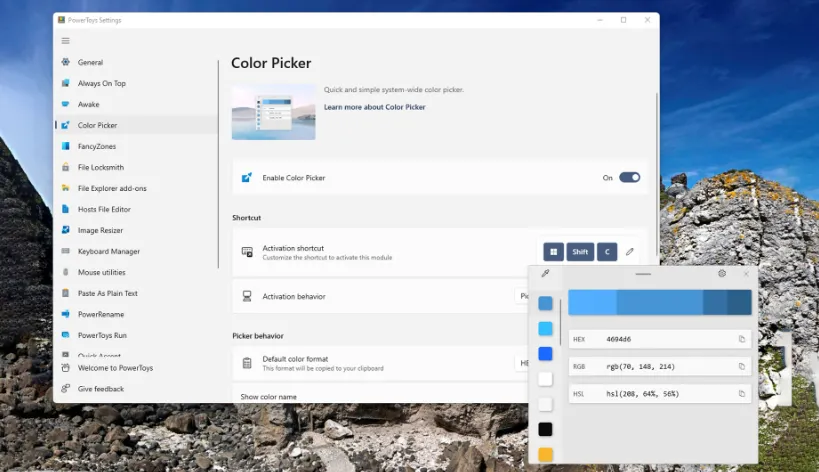Click the eyedropper icon in color editor

(545, 273)
